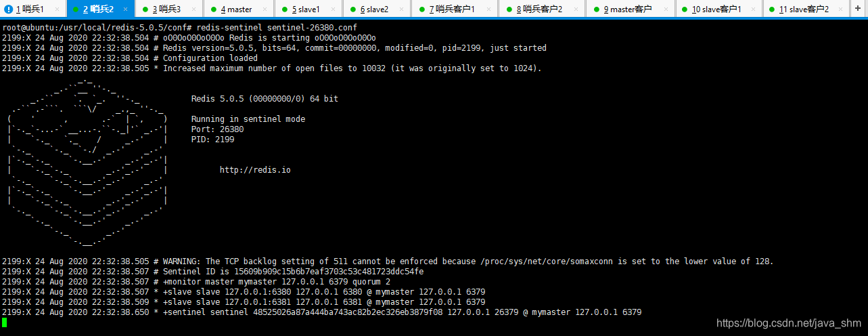Viewport: 868px width, 336px height.
Task: Click the green status dot on slave1 tab
Action: coord(284,9)
